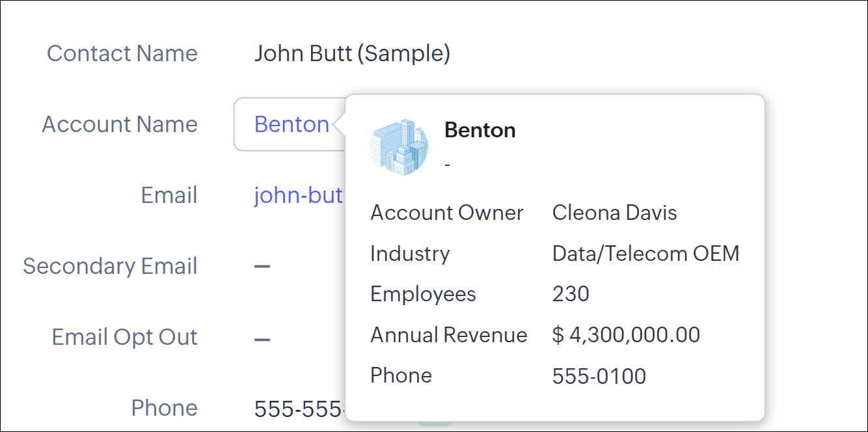Click the Annual Revenue label in popup
Image resolution: width=868 pixels, height=432 pixels.
point(448,335)
